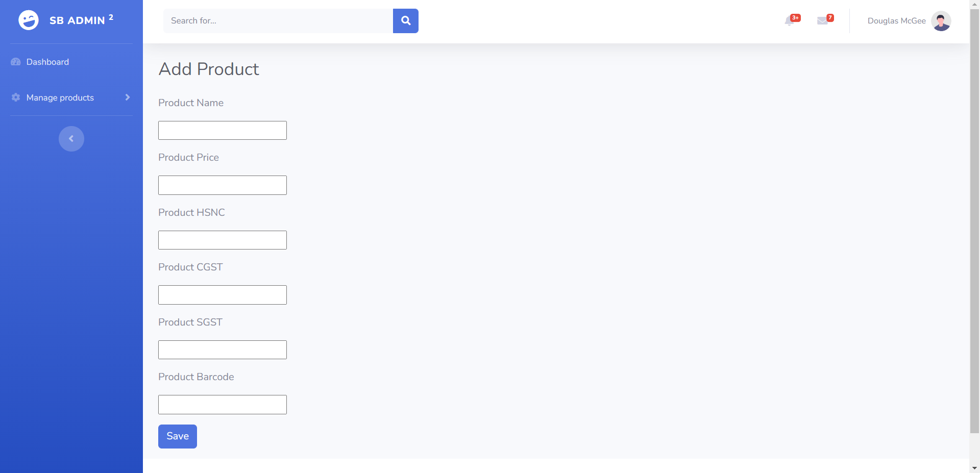Open the Douglas McGee account dropdown
This screenshot has height=473, width=980.
click(896, 21)
